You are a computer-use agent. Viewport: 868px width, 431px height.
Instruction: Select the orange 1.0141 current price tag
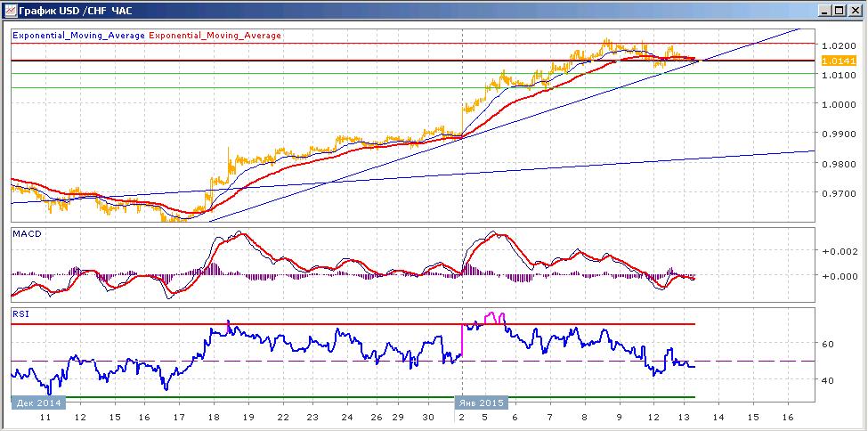pos(840,61)
